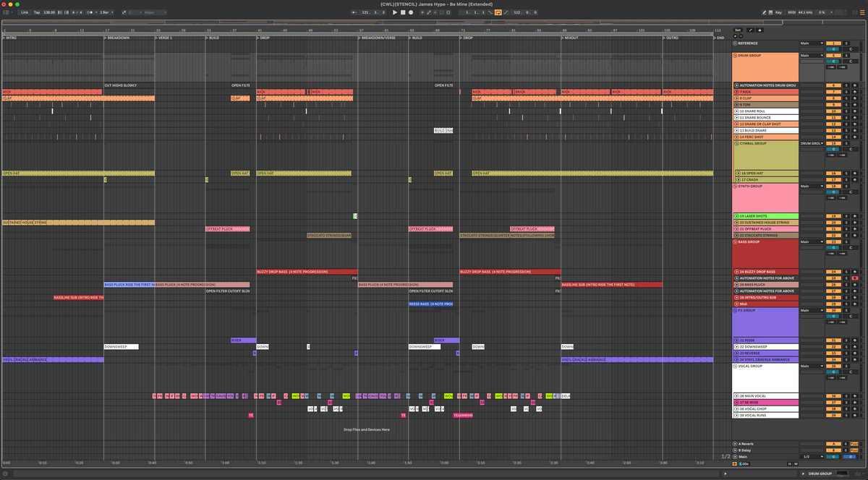Click the REFERENCE track's pan slider
Image resolution: width=868 pixels, height=480 pixels.
(x=833, y=48)
